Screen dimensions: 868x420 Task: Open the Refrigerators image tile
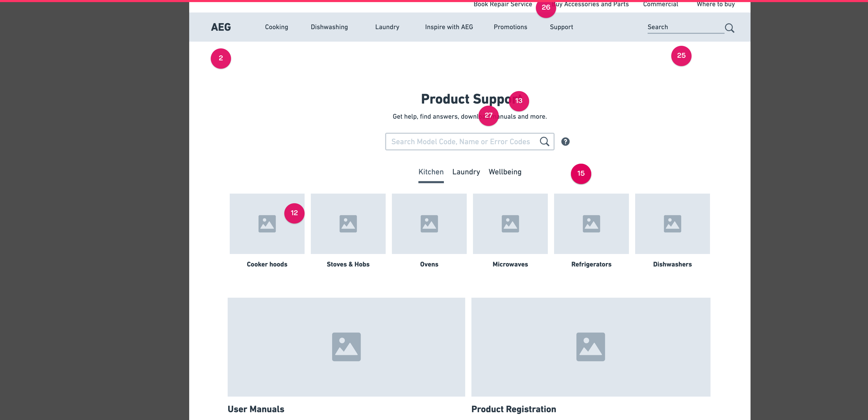point(591,223)
